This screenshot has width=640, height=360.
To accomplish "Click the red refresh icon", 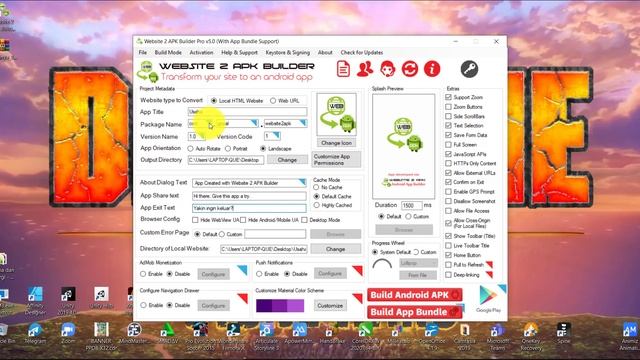I will pyautogui.click(x=409, y=69).
